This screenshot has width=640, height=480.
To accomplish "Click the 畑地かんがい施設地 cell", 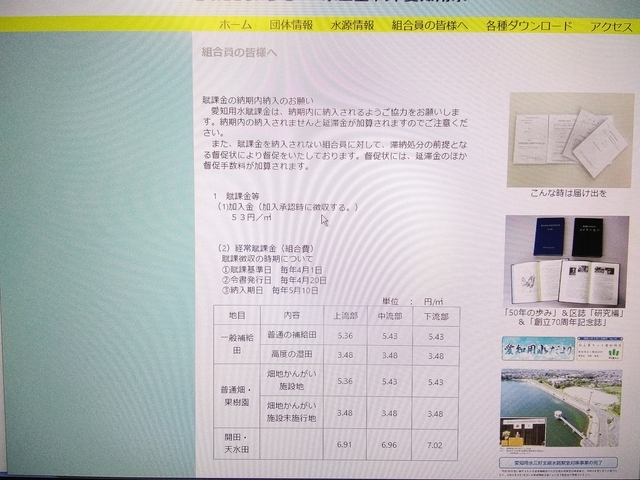I will (292, 380).
